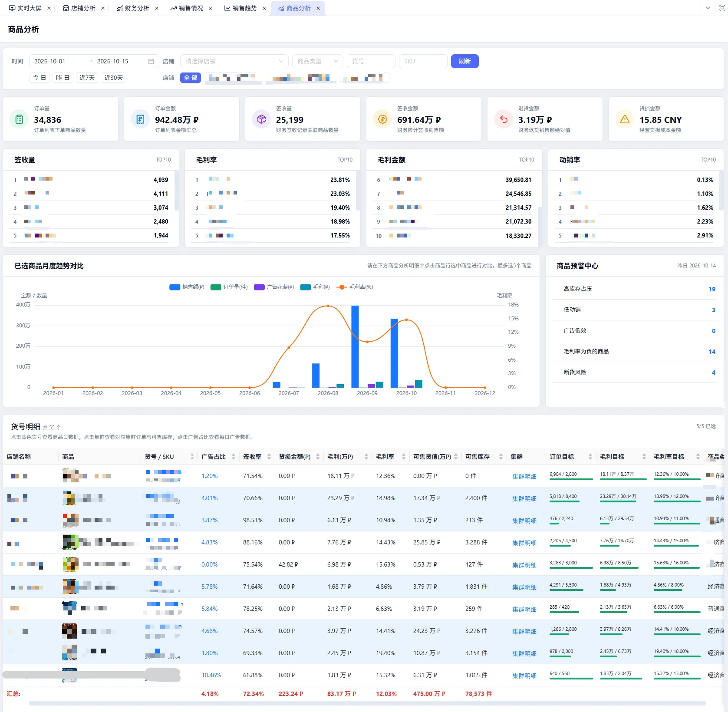Click the 6,904 / 2,800 order target progress bar
This screenshot has height=712, width=728.
click(x=571, y=479)
